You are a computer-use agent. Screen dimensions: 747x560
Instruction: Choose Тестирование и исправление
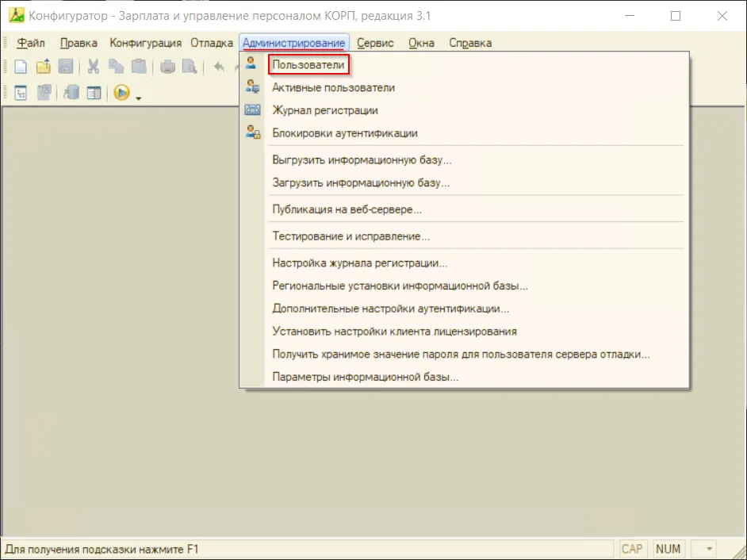click(351, 236)
